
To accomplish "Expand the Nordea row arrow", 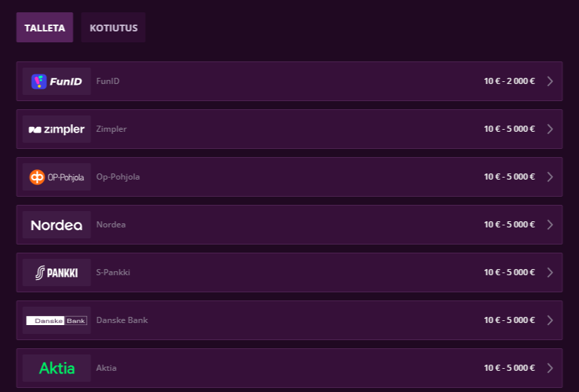I will (x=550, y=225).
